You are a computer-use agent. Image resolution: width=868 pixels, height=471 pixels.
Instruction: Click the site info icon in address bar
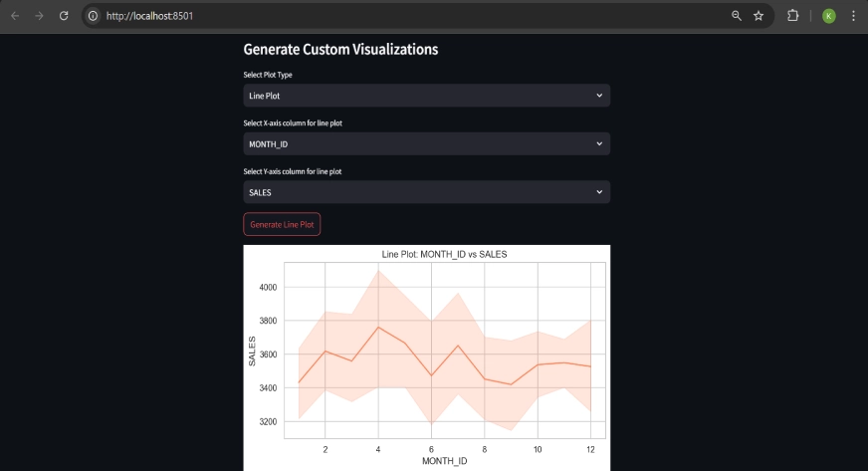93,16
